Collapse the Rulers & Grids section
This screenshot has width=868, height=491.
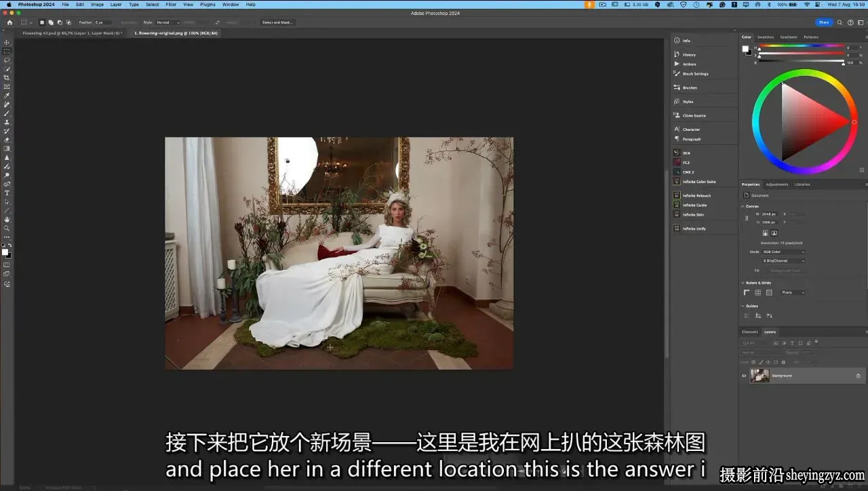pos(743,283)
